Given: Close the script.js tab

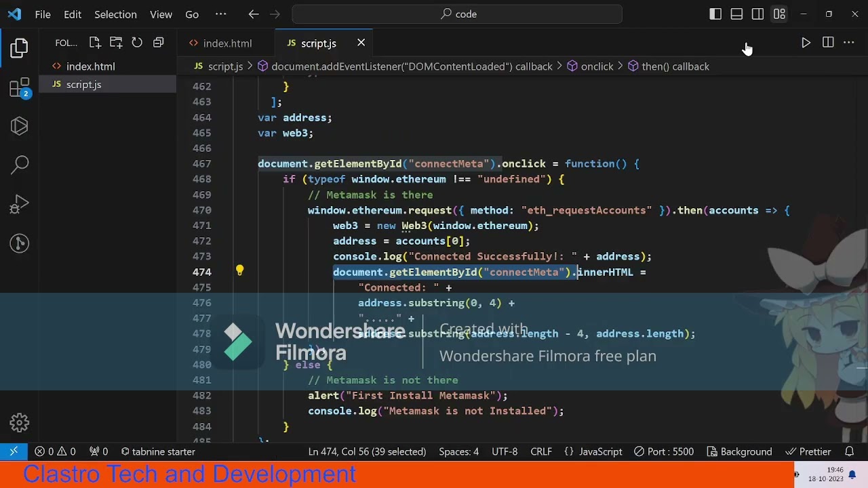Looking at the screenshot, I should click(x=361, y=43).
